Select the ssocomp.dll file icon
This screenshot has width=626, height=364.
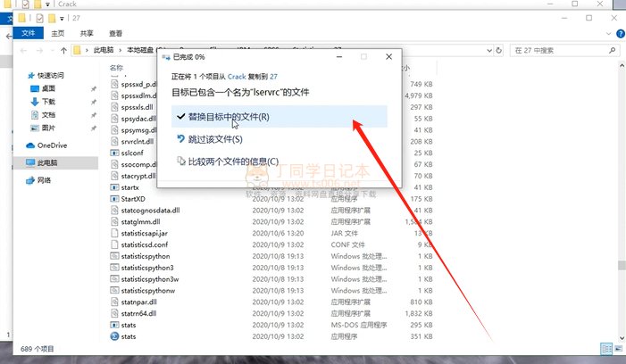[x=114, y=165]
